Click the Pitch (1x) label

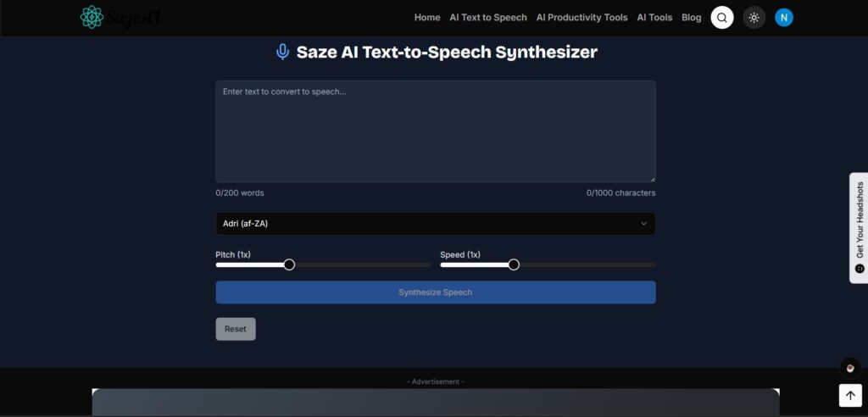point(233,254)
